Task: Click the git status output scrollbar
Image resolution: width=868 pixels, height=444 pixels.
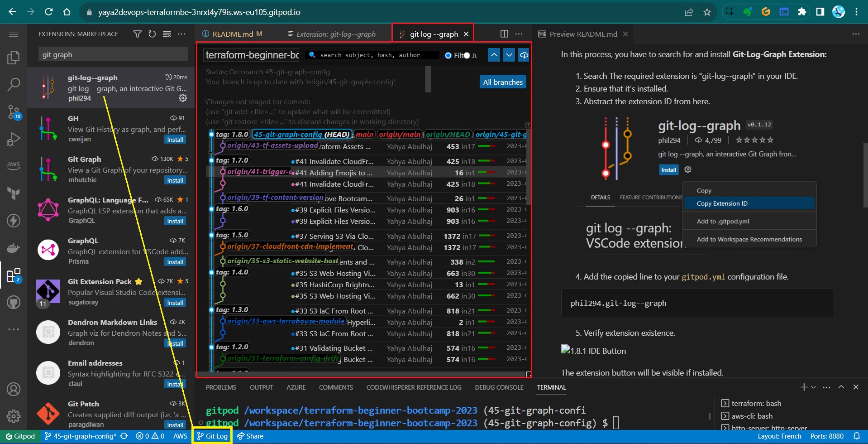Action: tap(428, 79)
